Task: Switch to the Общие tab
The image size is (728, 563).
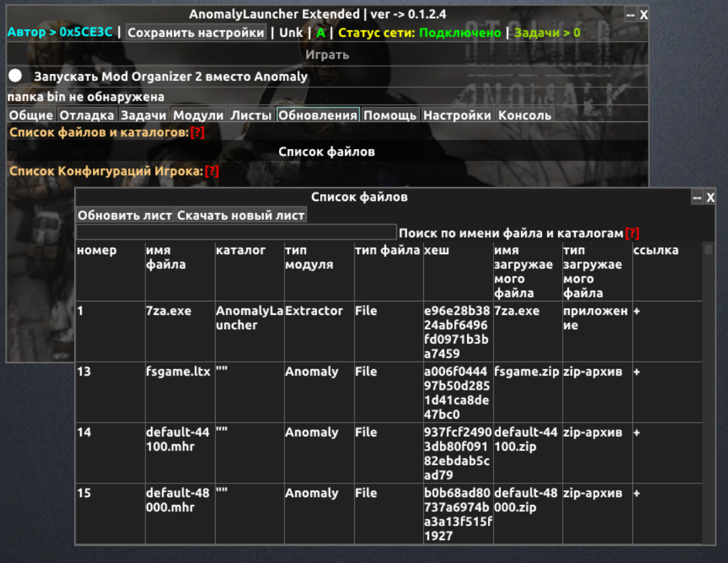Action: tap(31, 115)
